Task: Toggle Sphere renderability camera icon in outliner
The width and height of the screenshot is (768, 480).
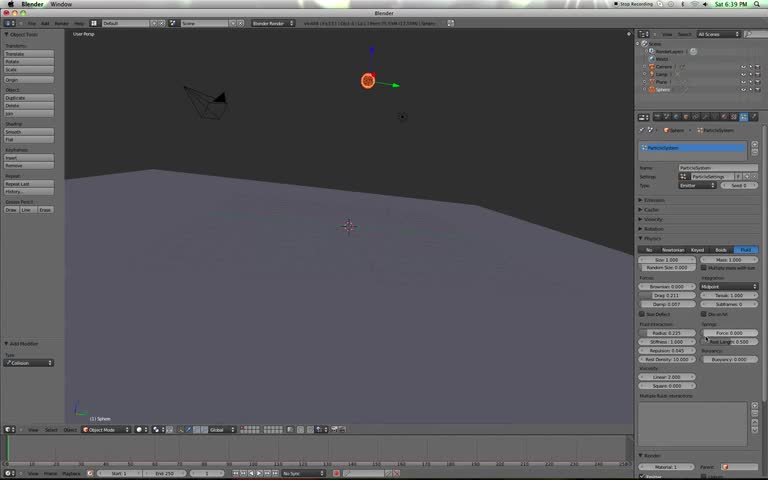Action: click(757, 90)
